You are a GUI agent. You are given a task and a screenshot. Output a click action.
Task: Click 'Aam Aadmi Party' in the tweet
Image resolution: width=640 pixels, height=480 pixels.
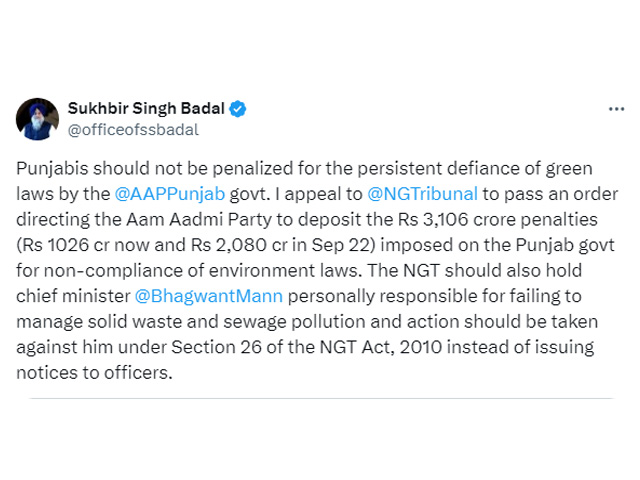click(199, 220)
